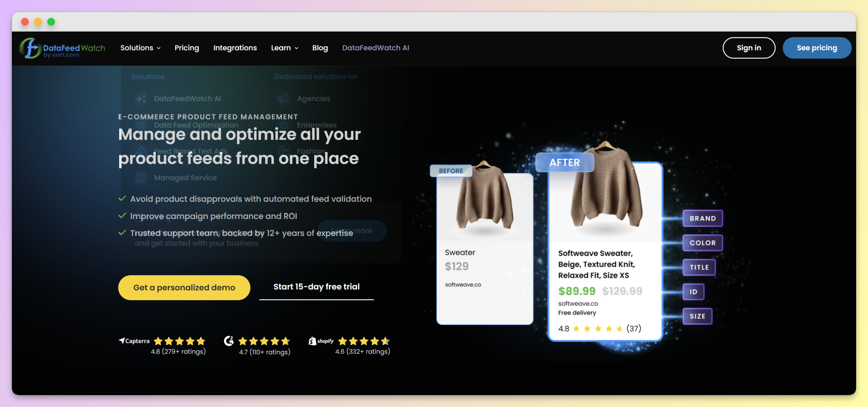Click the Capterra logo icon
The width and height of the screenshot is (868, 407).
(122, 340)
